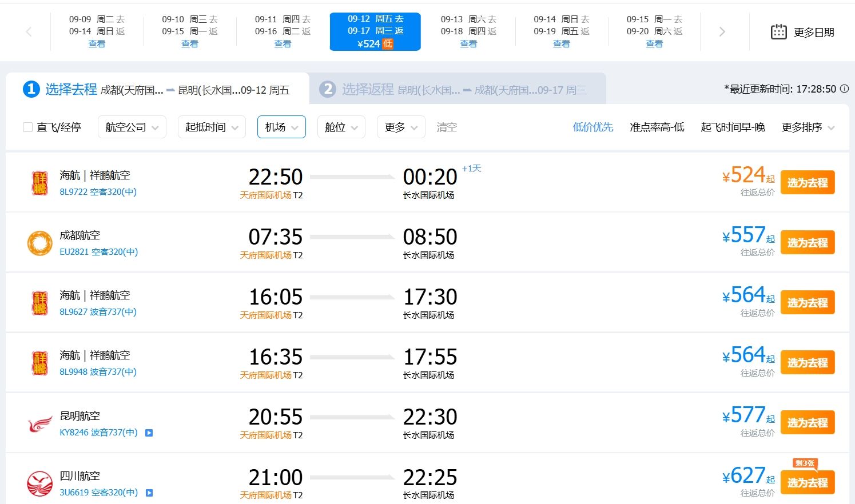Click flight number 8L9948 波音737(中)

98,372
